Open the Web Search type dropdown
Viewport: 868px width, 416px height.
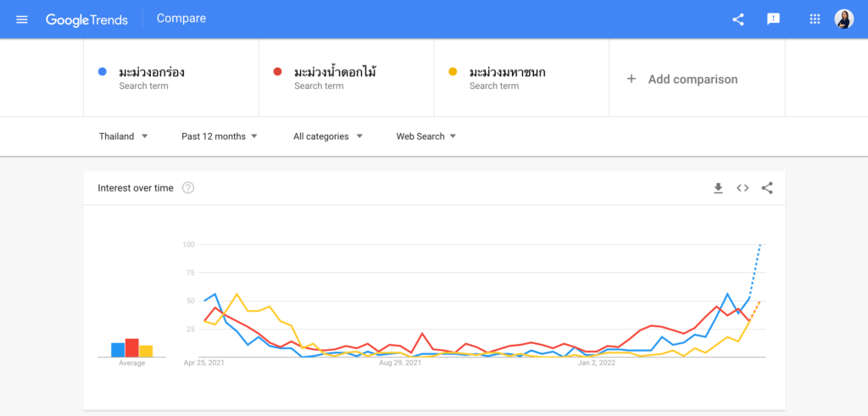pos(426,136)
